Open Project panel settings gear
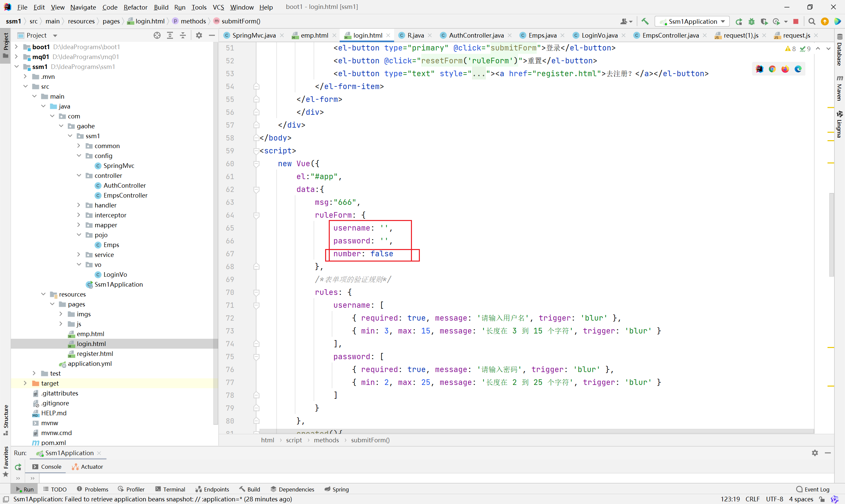 [x=199, y=35]
